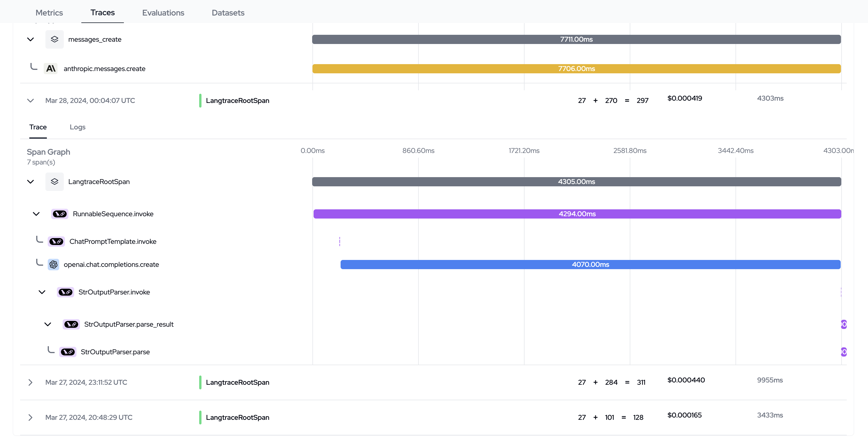
Task: Click the Anthropic logo icon beside anthropic.messages.create
Action: click(51, 69)
